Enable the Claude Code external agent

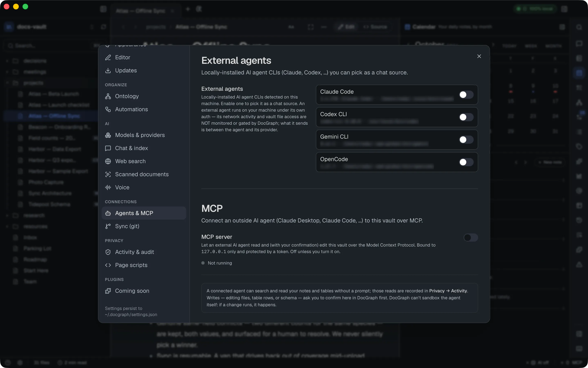point(466,95)
